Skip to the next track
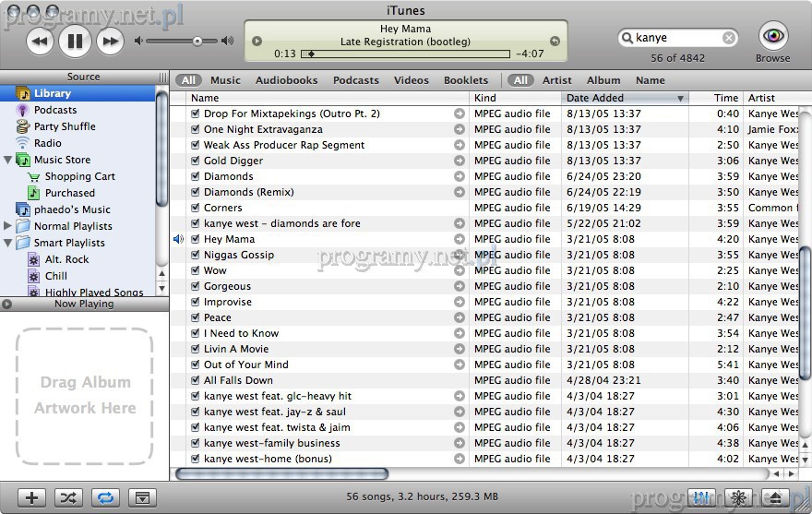The image size is (812, 514). 110,41
